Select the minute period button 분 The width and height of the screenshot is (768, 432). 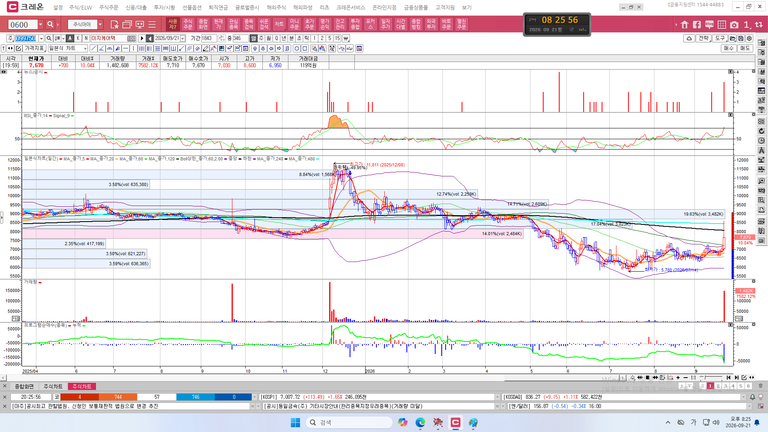tap(291, 38)
